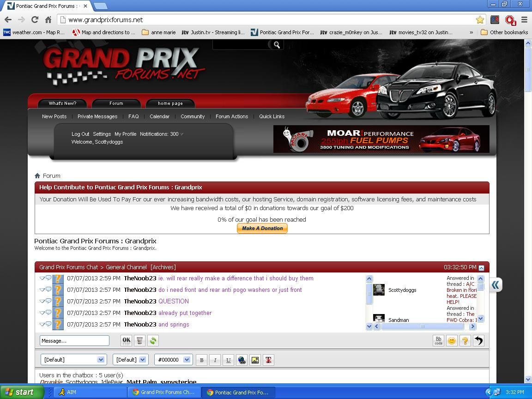Screen dimensions: 532x399
Task: Open the What's New? tab
Action: pos(62,103)
